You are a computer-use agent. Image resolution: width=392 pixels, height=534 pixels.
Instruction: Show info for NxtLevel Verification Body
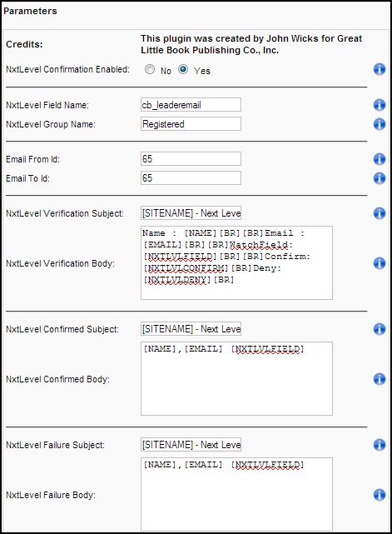pyautogui.click(x=380, y=263)
